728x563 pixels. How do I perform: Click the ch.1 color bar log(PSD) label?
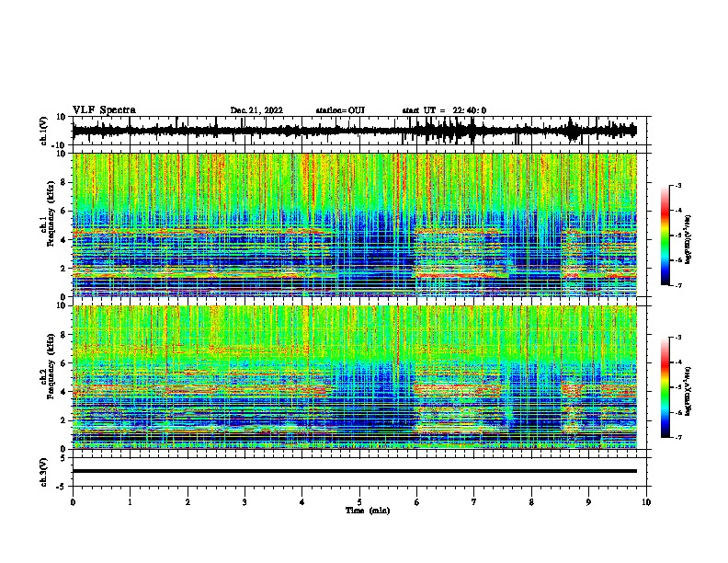pyautogui.click(x=688, y=239)
